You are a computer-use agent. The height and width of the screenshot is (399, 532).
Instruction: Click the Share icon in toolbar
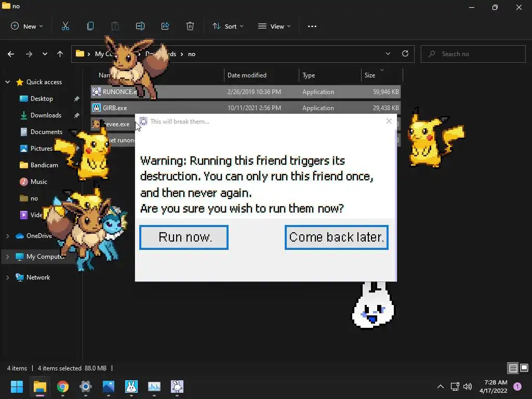point(165,26)
